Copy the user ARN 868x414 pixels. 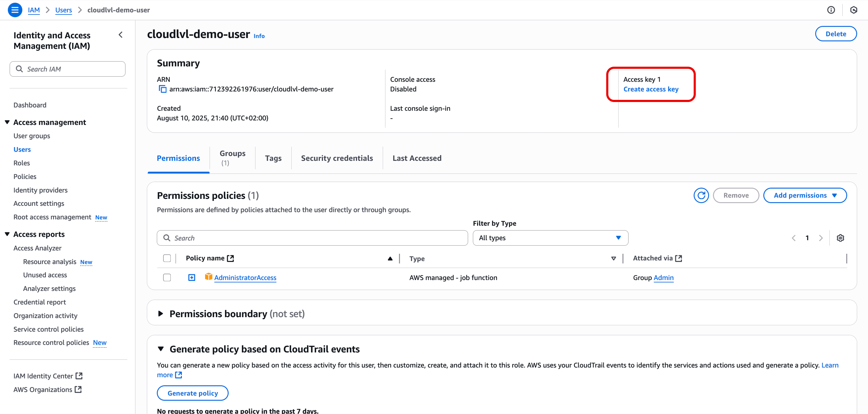click(x=163, y=89)
